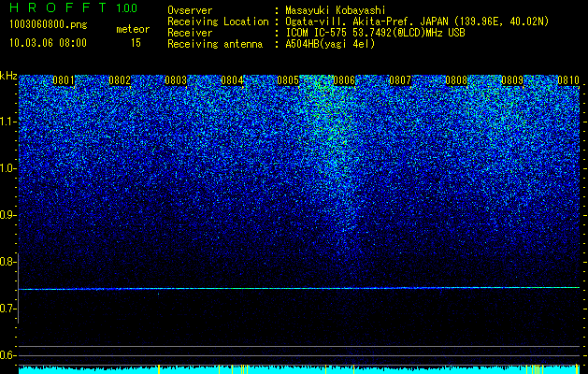Click the 0801 time marker

64,80
